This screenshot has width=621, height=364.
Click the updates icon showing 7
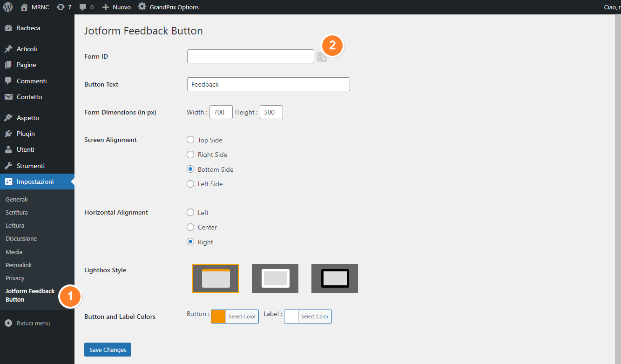[x=61, y=7]
